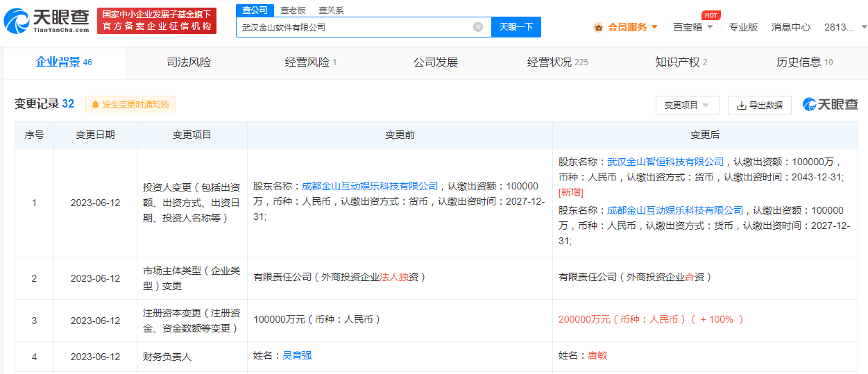
Task: Click the bell icon in 发生变更时通知我
Action: coord(95,104)
